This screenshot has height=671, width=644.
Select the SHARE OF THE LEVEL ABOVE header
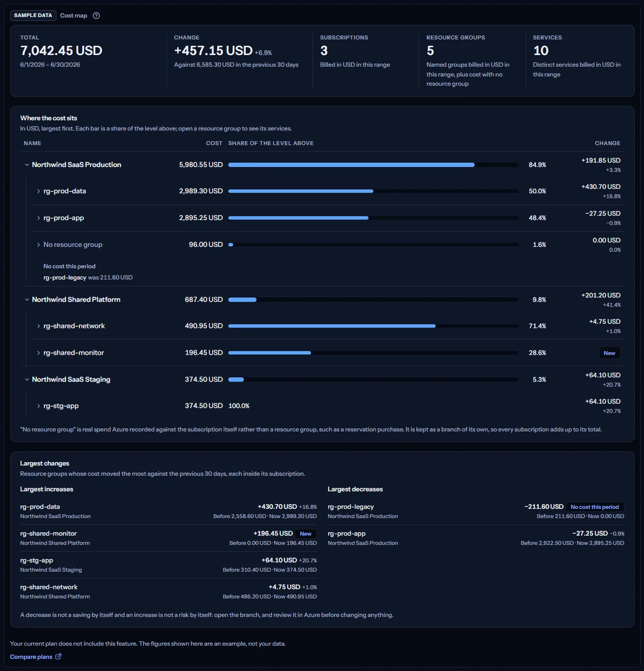coord(271,143)
